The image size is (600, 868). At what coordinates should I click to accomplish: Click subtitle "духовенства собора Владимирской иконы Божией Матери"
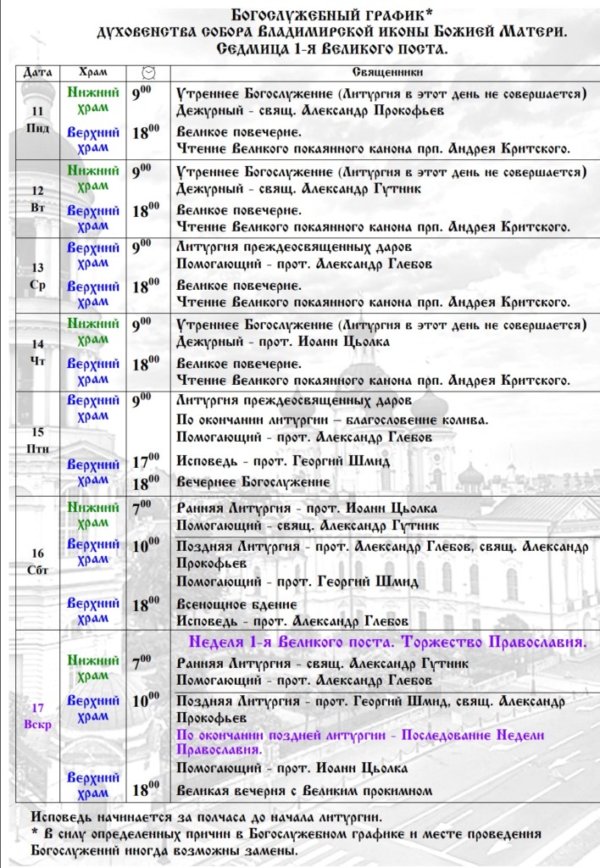[x=332, y=31]
